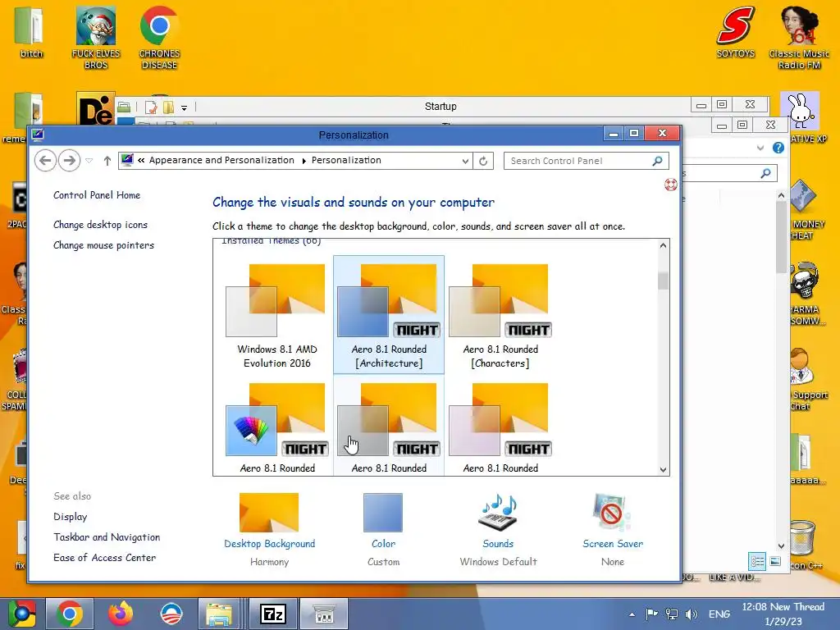The height and width of the screenshot is (630, 840).
Task: Open Screen Saver settings
Action: coord(612,529)
